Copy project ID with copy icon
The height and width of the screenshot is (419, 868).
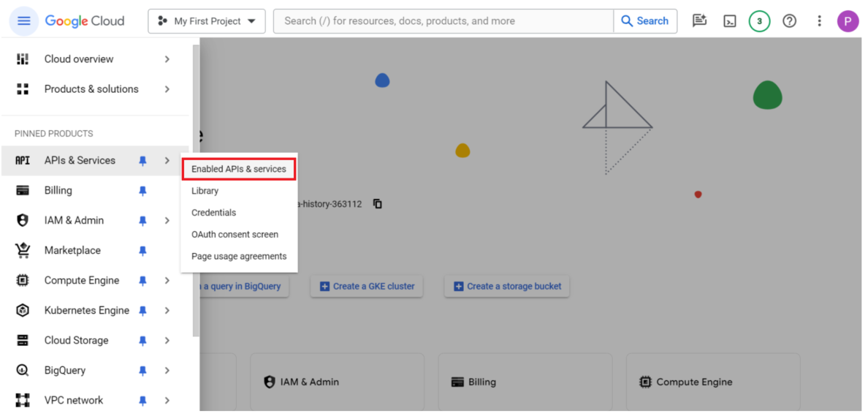(x=378, y=204)
